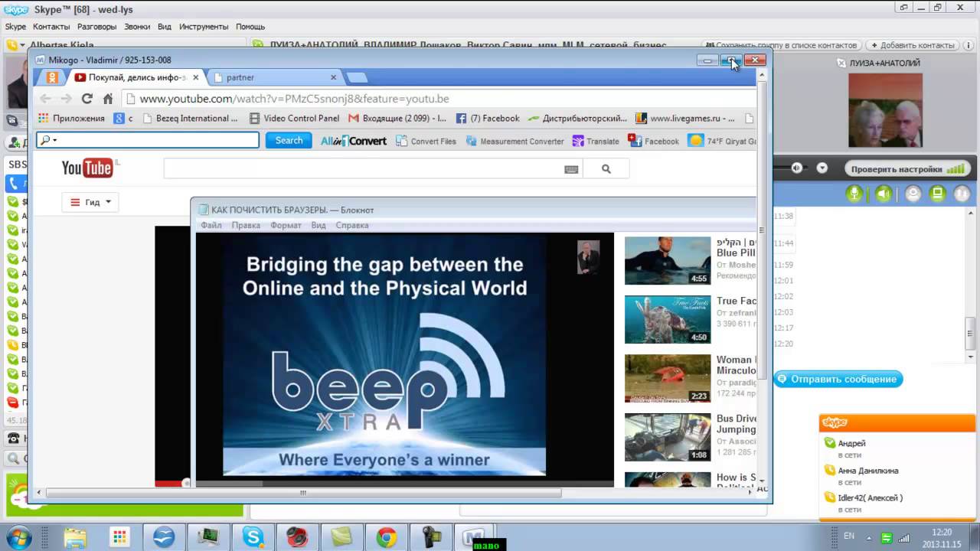980x551 pixels.
Task: Click the browser back arrow
Action: pos(45,99)
